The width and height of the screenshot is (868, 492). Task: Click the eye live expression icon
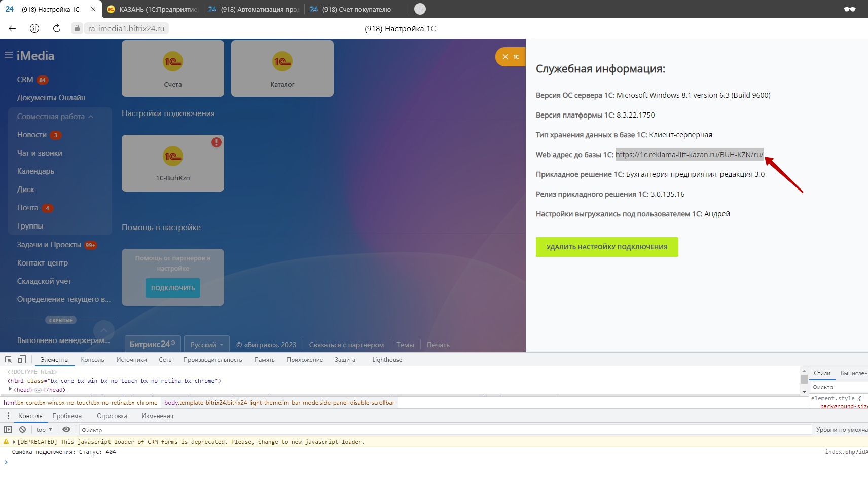(x=66, y=429)
